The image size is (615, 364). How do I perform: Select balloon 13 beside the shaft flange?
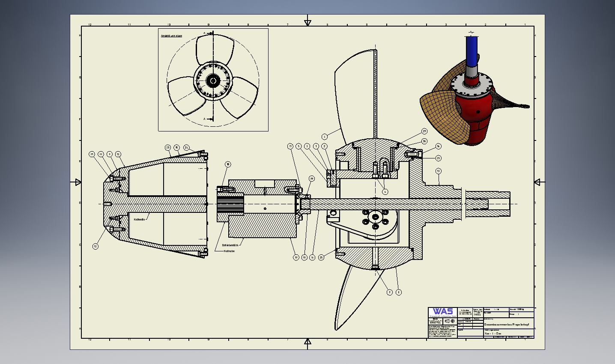click(x=438, y=171)
